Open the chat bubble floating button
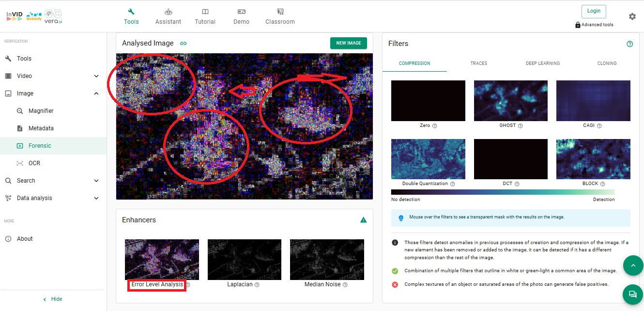 coord(632,294)
